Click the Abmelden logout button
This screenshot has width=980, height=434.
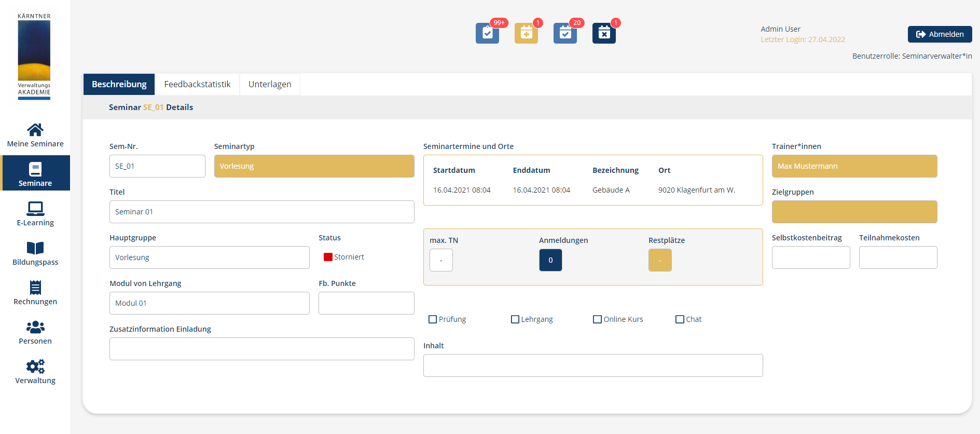(940, 34)
